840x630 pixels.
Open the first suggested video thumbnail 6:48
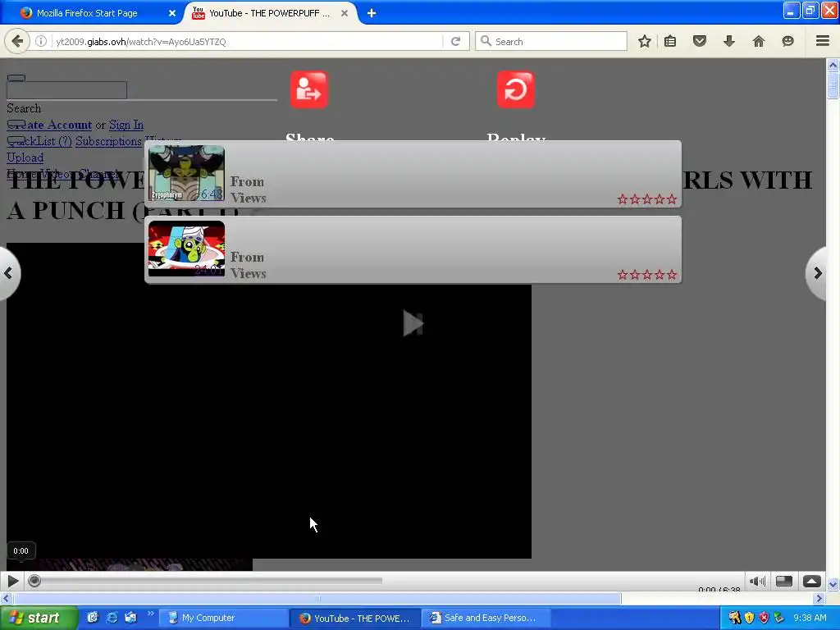pos(186,174)
